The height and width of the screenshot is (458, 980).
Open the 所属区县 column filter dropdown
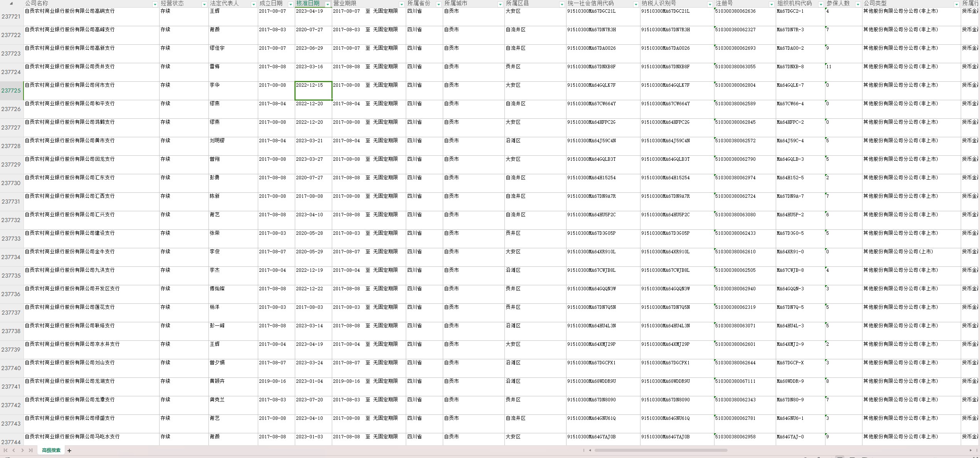pos(562,4)
